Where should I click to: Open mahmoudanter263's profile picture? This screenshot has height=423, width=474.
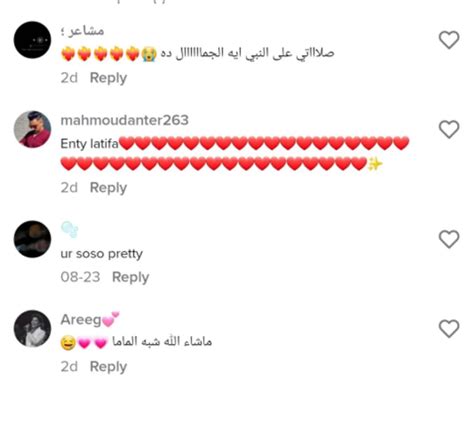(x=32, y=129)
